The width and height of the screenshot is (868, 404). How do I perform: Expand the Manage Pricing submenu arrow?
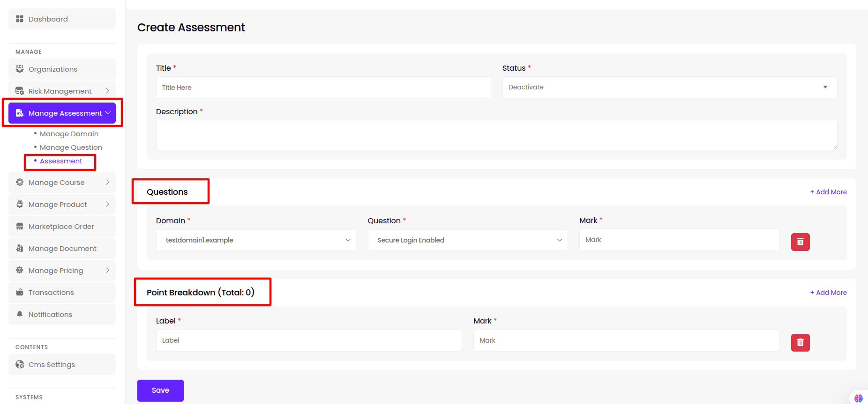point(107,270)
